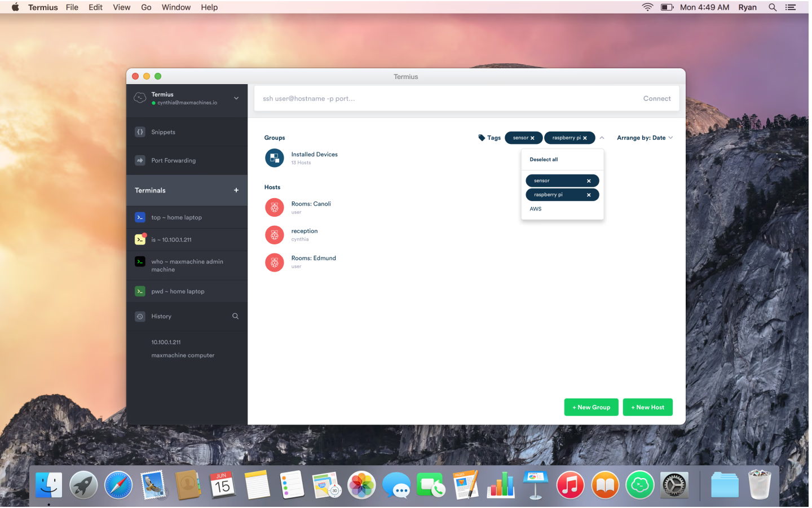Click the + New Host button
This screenshot has height=508, width=812.
tap(647, 407)
